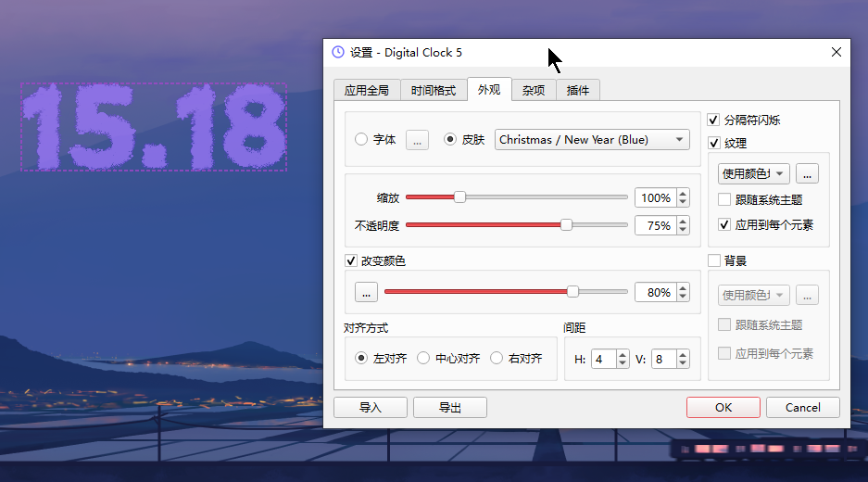
Task: Increase the V spacing with up arrow
Action: point(683,355)
